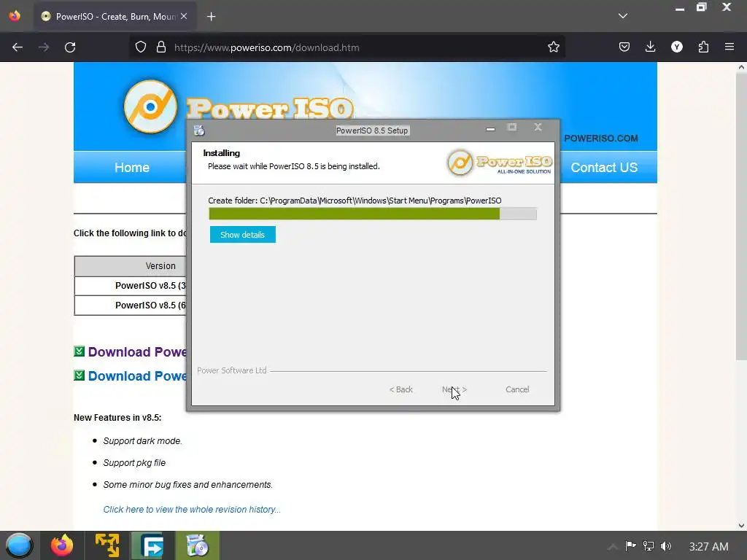The height and width of the screenshot is (560, 747).
Task: Show hidden tray icons arrow
Action: pos(612,546)
